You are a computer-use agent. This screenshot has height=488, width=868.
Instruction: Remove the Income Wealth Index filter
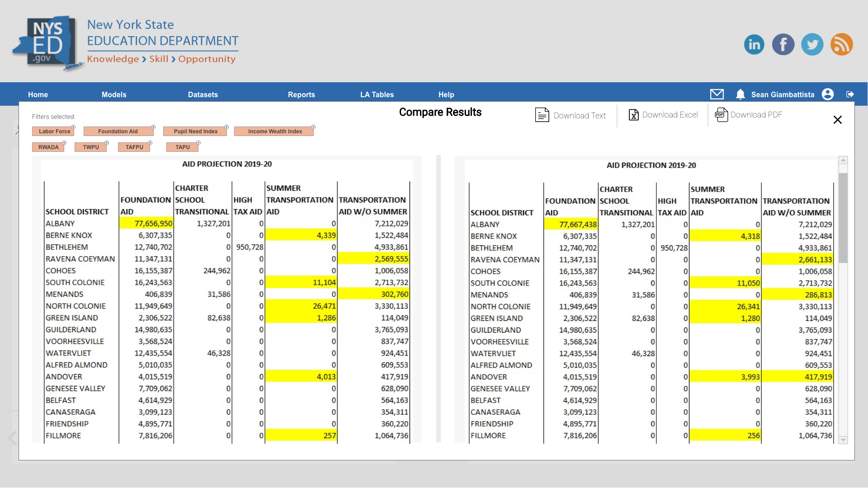[x=313, y=127]
